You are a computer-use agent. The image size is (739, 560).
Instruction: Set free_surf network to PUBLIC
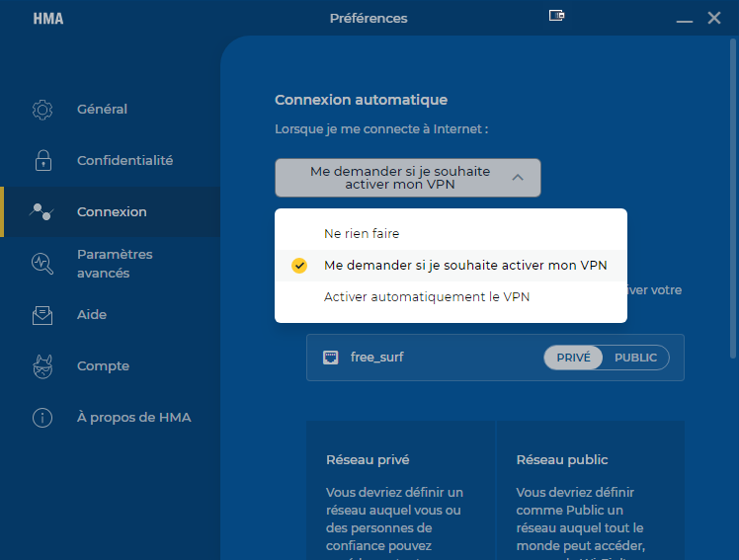point(635,358)
